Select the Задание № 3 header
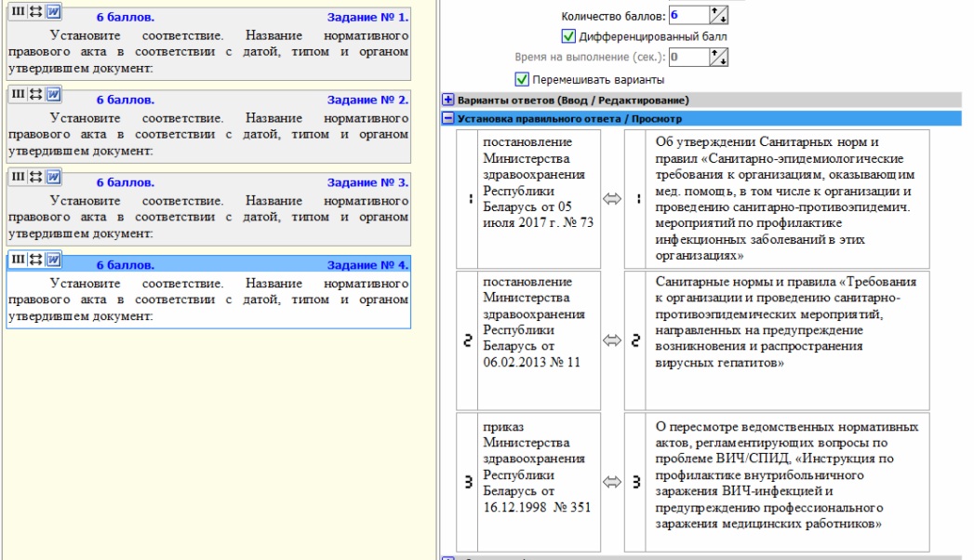The width and height of the screenshot is (974, 560). tap(367, 182)
